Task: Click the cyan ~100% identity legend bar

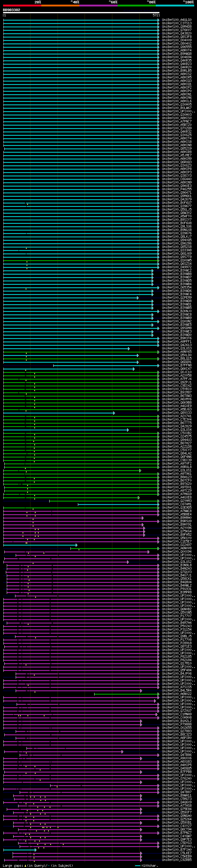Action: [175, 6]
